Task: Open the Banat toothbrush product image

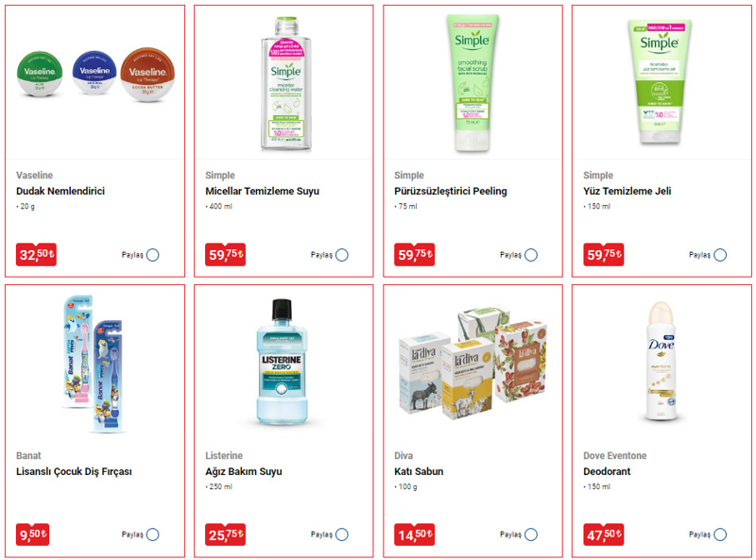Action: [94, 365]
